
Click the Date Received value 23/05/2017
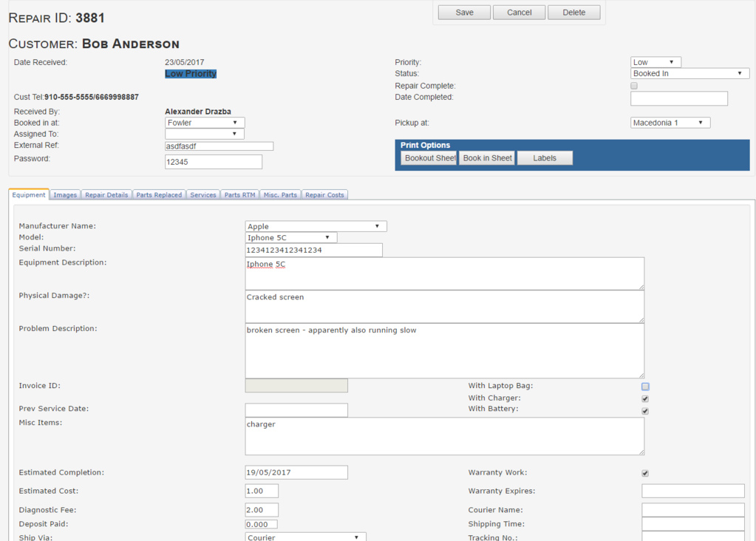tap(185, 62)
